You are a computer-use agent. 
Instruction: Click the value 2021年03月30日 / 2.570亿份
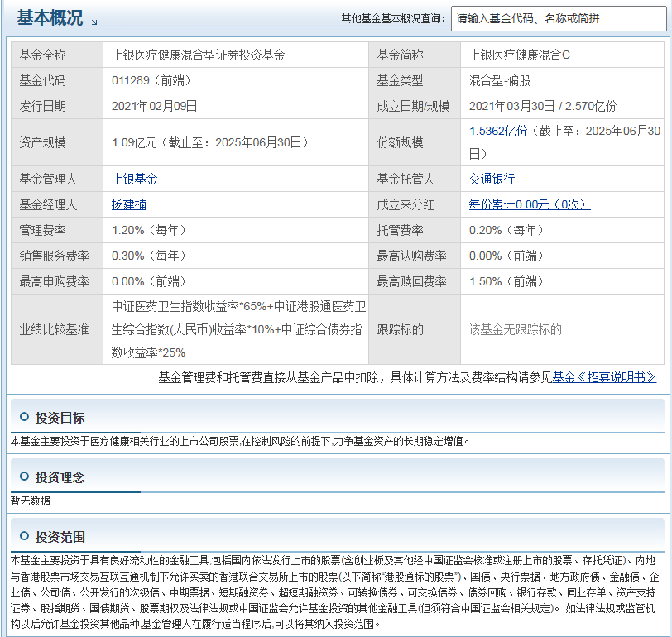click(x=543, y=106)
